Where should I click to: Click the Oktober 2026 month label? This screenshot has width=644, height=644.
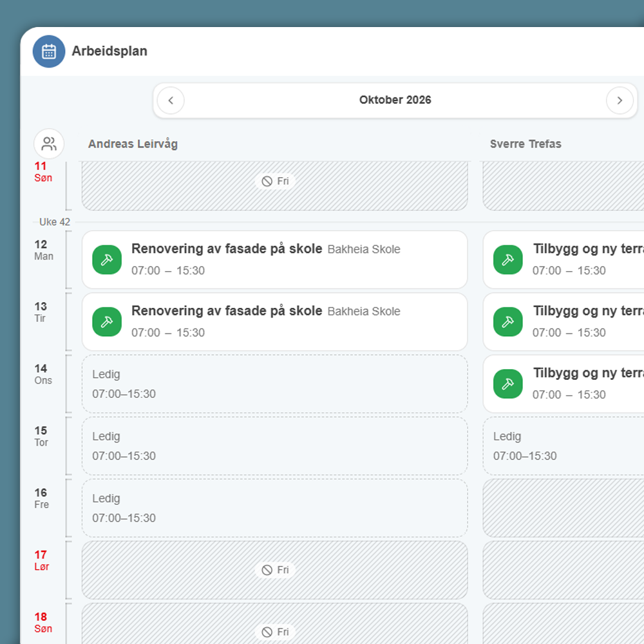[395, 100]
